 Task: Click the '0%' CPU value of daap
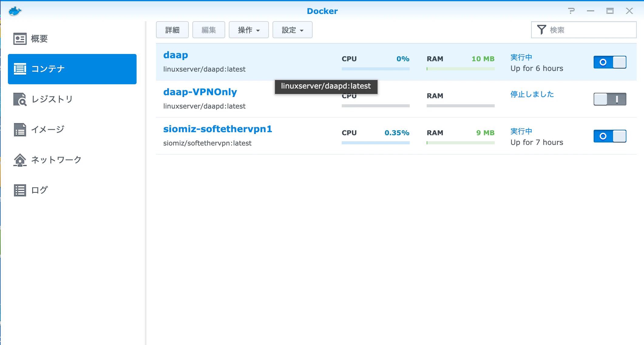click(403, 59)
